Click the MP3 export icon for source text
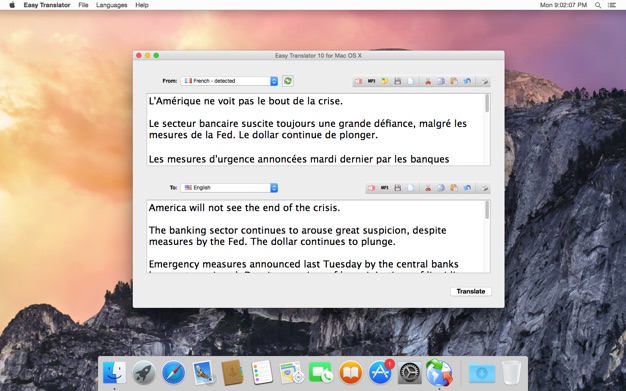Viewport: 626px width, 391px height. coord(371,81)
